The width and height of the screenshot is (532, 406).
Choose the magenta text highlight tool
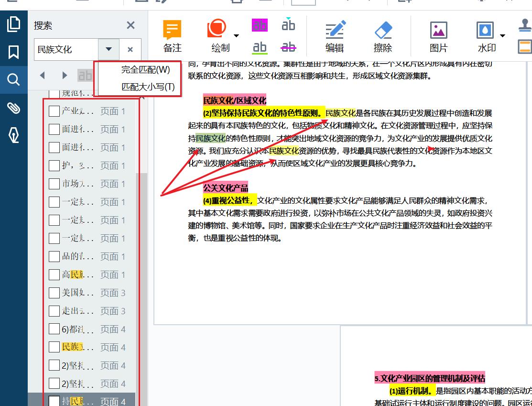pos(260,25)
